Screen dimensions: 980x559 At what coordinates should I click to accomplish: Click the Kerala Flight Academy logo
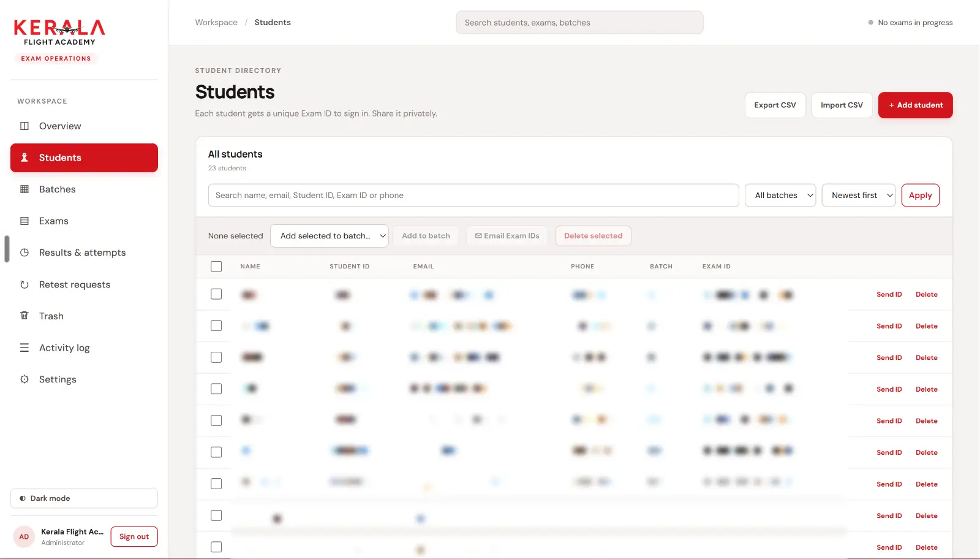pyautogui.click(x=59, y=32)
